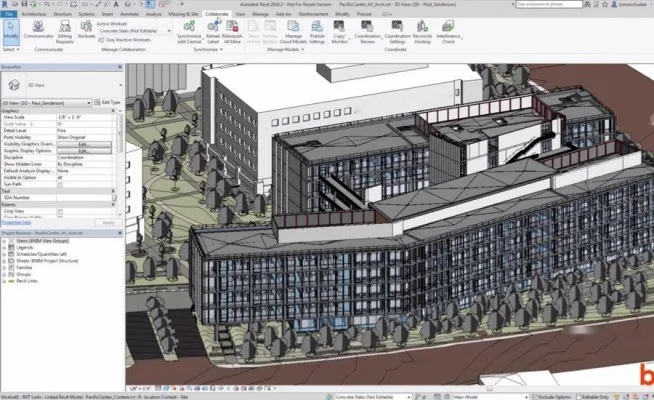Expand the Families tree node
The width and height of the screenshot is (654, 400).
4,268
